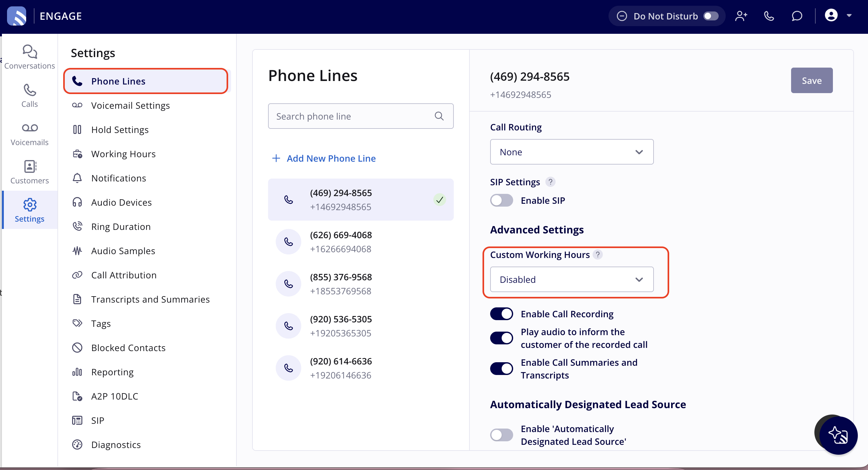Click the selected (469) 294-8565 line row
The image size is (868, 470).
click(x=361, y=200)
